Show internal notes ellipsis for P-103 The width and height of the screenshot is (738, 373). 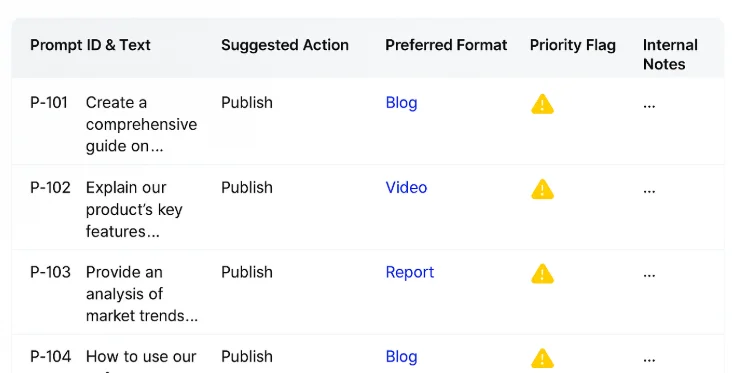click(649, 276)
